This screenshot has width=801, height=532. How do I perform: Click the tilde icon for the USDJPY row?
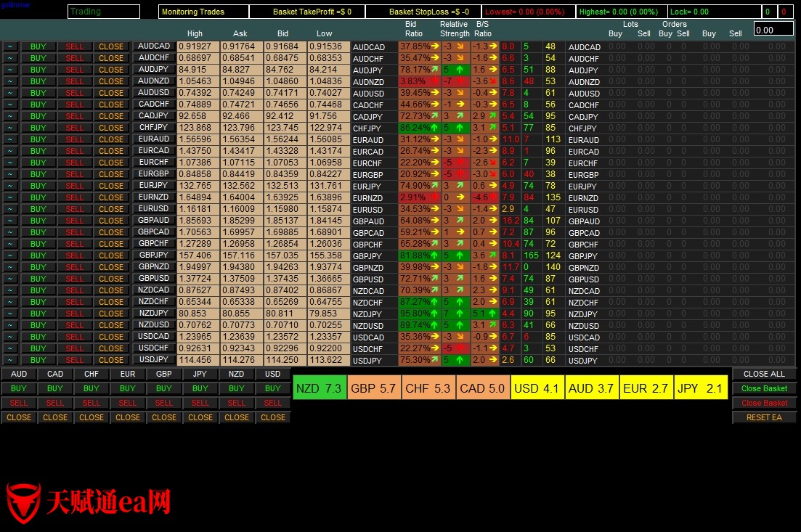coord(10,360)
